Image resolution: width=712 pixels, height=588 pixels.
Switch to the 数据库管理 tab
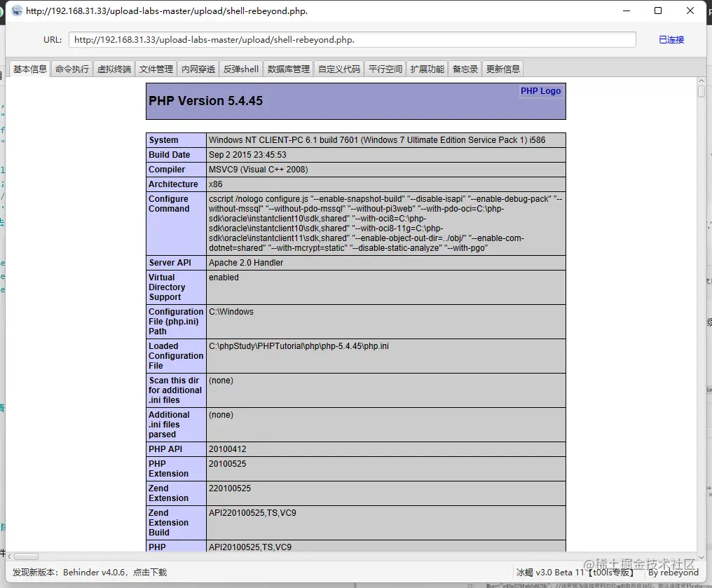click(288, 69)
